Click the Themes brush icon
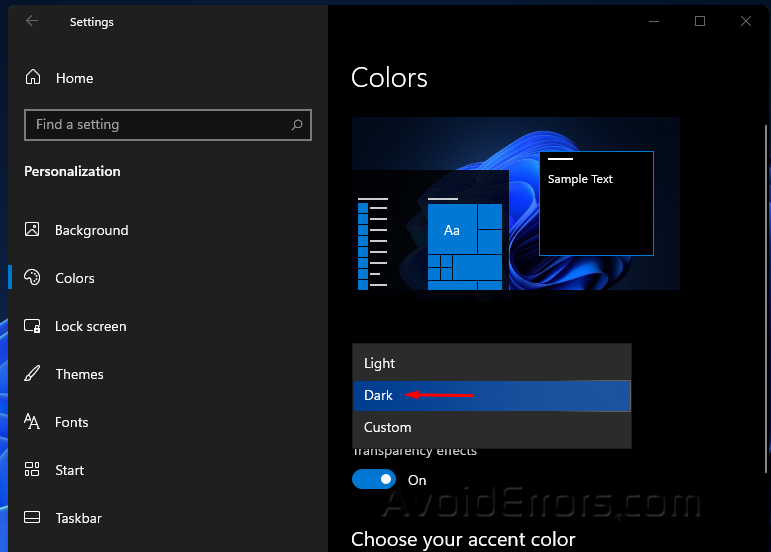The image size is (771, 552). [32, 374]
